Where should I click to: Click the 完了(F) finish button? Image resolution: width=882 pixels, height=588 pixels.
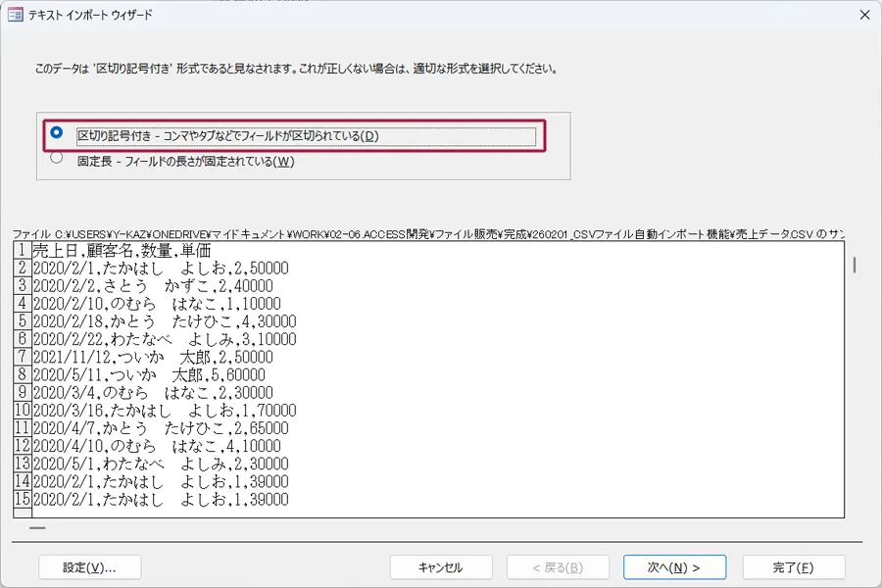pos(793,567)
